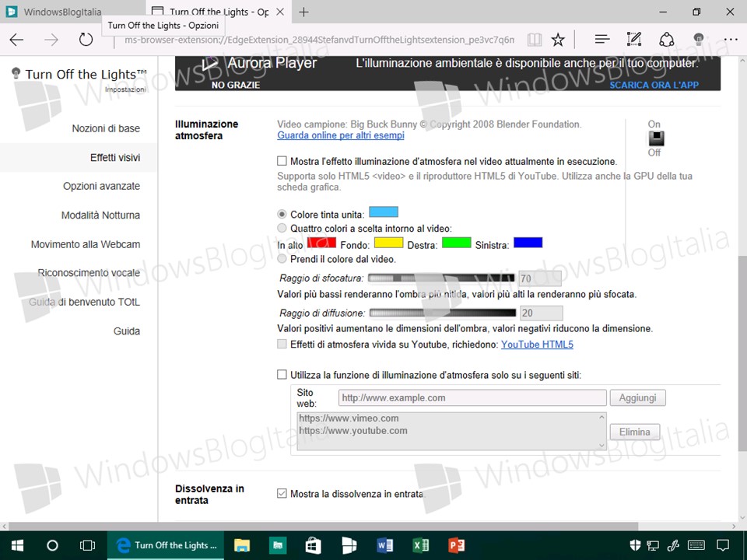Pick the blue Sinistra color swatch
Screen dimensions: 747x560
coord(528,243)
